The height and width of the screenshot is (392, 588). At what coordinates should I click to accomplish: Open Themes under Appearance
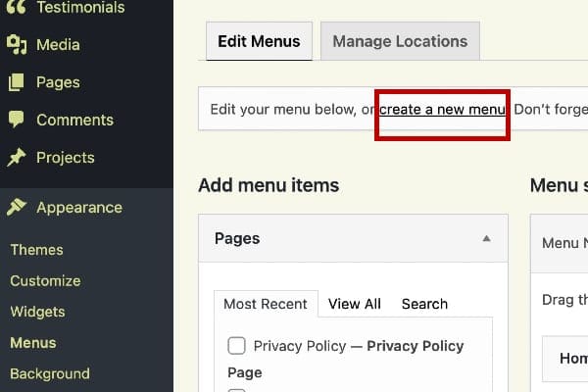[36, 250]
